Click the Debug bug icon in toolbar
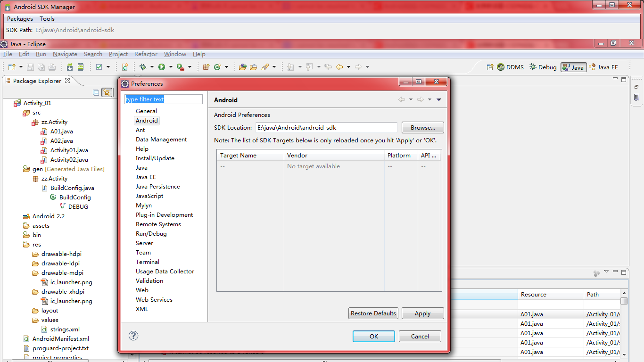The height and width of the screenshot is (362, 644). [x=143, y=67]
